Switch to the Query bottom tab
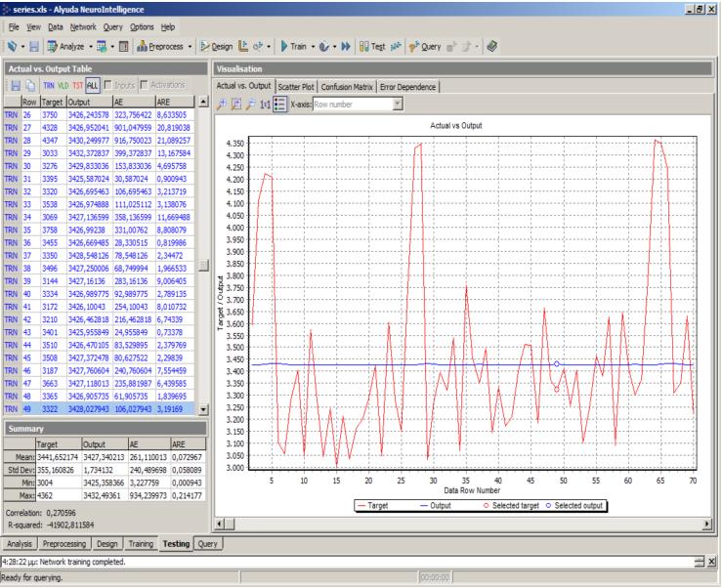 coord(208,544)
